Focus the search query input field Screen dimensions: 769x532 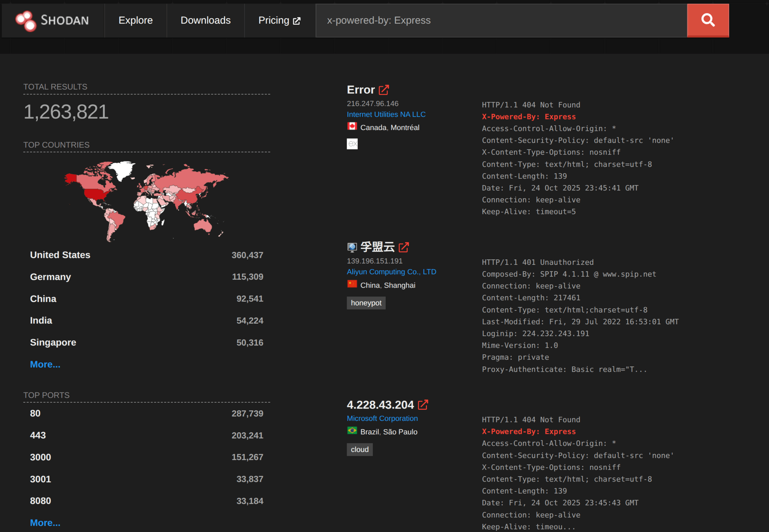coord(500,20)
